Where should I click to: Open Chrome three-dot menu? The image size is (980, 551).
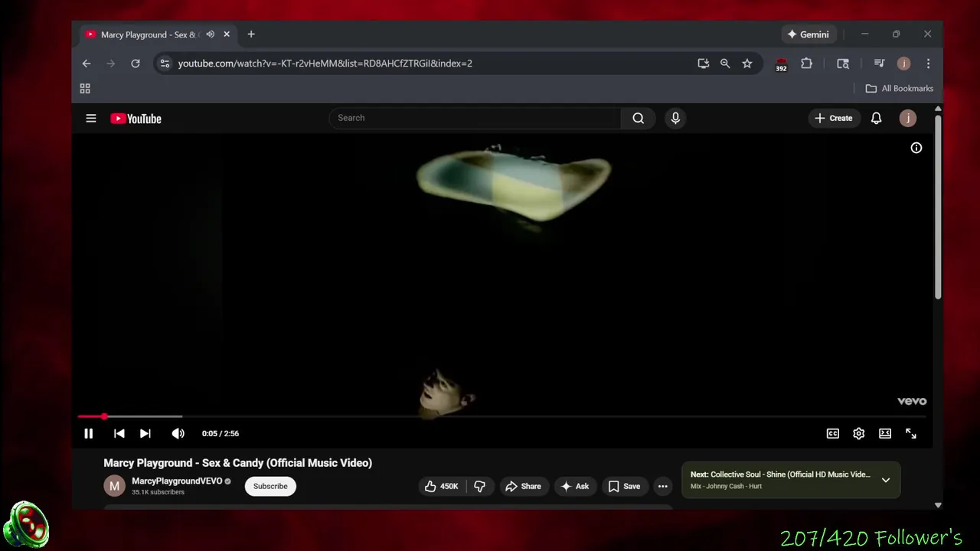tap(928, 64)
